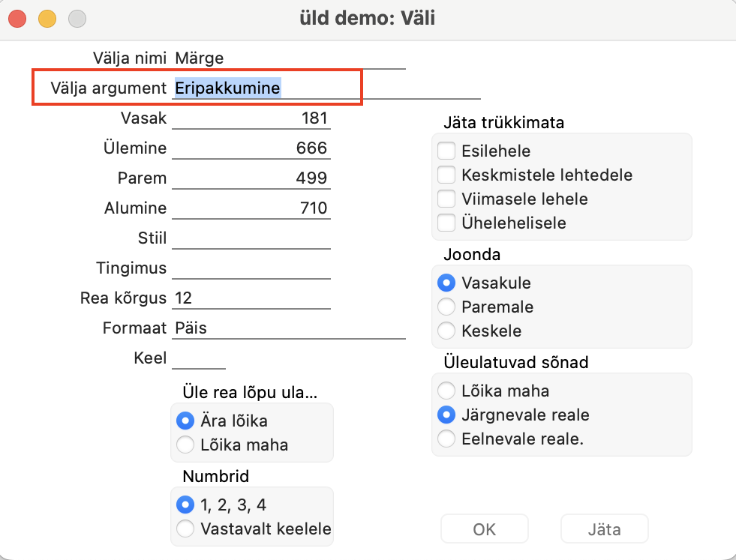Select Vasakule radio button
The image size is (736, 560).
click(x=446, y=283)
